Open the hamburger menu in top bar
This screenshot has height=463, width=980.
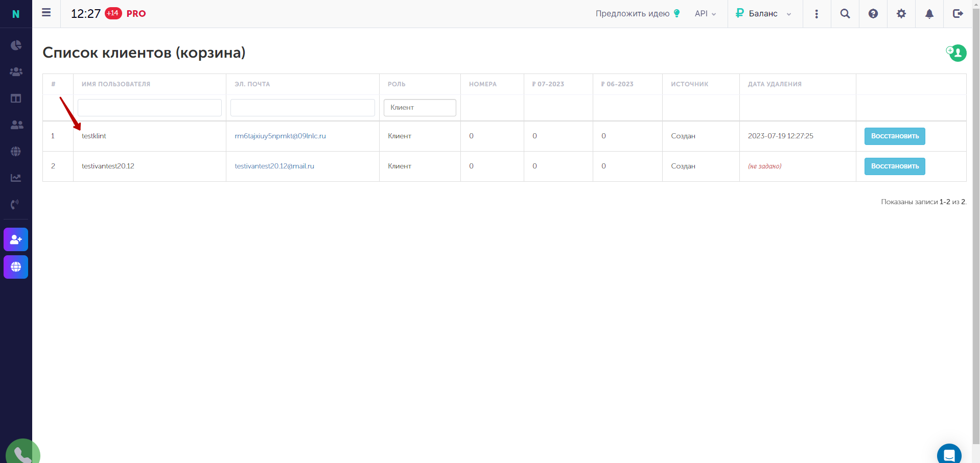pyautogui.click(x=46, y=13)
